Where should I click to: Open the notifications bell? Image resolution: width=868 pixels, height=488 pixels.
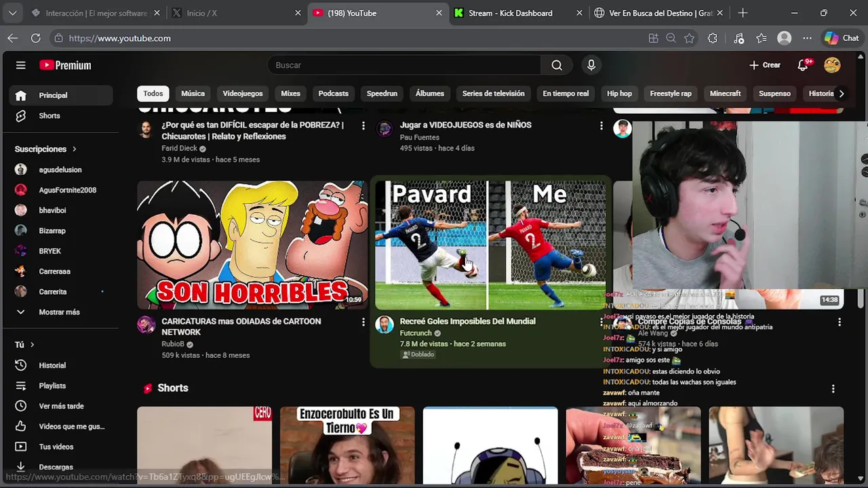tap(803, 65)
